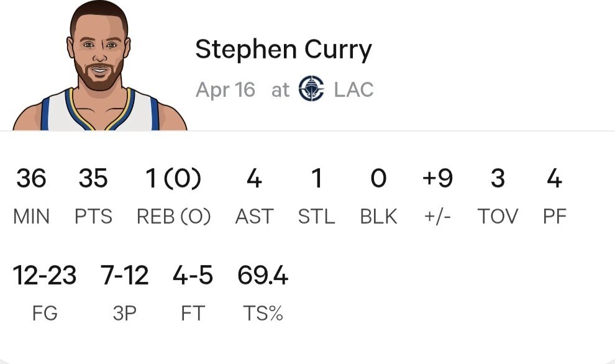Viewport: 615px width, 364px height.
Task: Click the Apr 16 game date
Action: [x=225, y=90]
